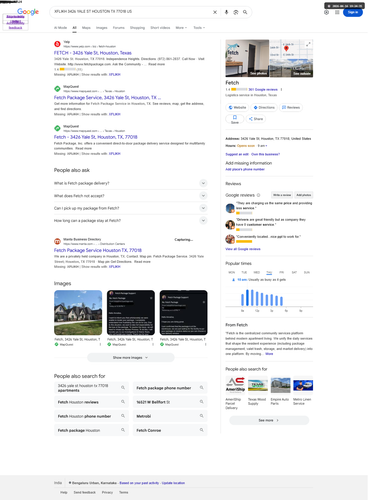Open Google Lens image search icon
372x500 pixels.
(x=236, y=12)
